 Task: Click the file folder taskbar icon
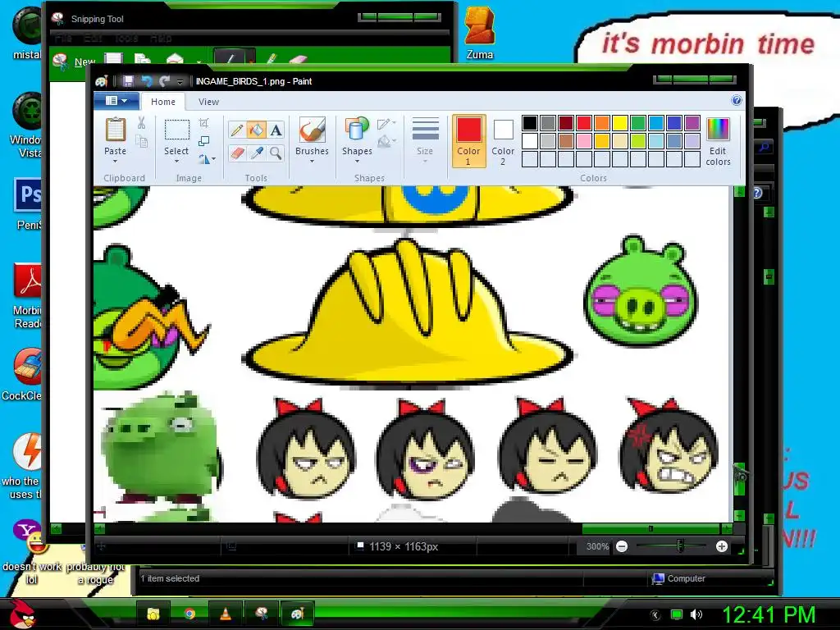(x=153, y=614)
